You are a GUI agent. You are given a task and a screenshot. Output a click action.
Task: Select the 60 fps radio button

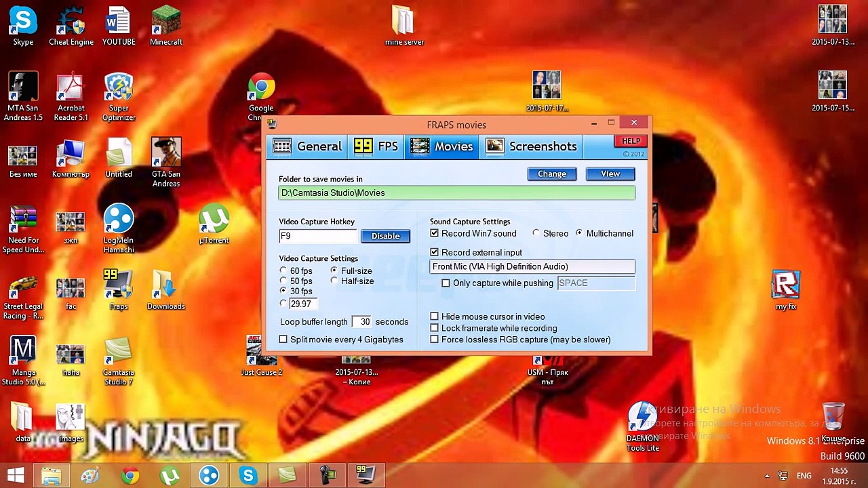pyautogui.click(x=283, y=271)
